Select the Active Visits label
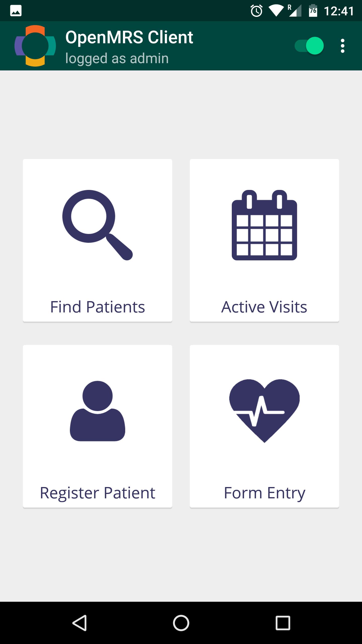 (x=264, y=307)
